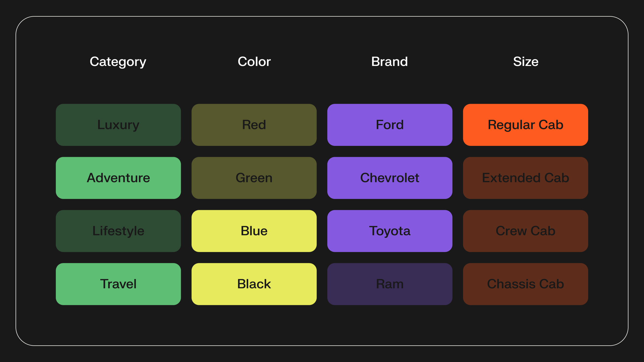Viewport: 644px width, 362px height.
Task: Deselect the Travel category chip
Action: point(118,284)
